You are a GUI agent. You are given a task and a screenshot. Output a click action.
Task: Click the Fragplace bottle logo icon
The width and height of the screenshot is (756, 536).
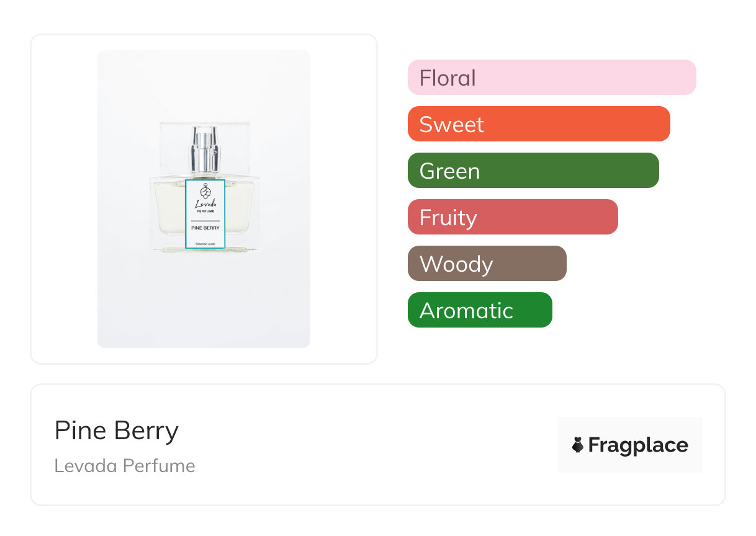point(578,445)
